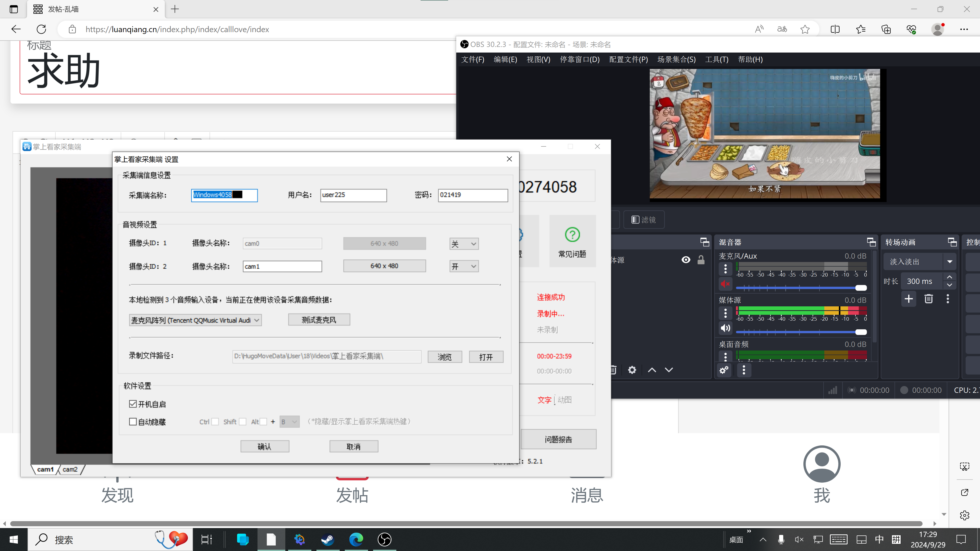Enable the 自动隐藏 checkbox
The height and width of the screenshot is (551, 980).
(x=133, y=421)
